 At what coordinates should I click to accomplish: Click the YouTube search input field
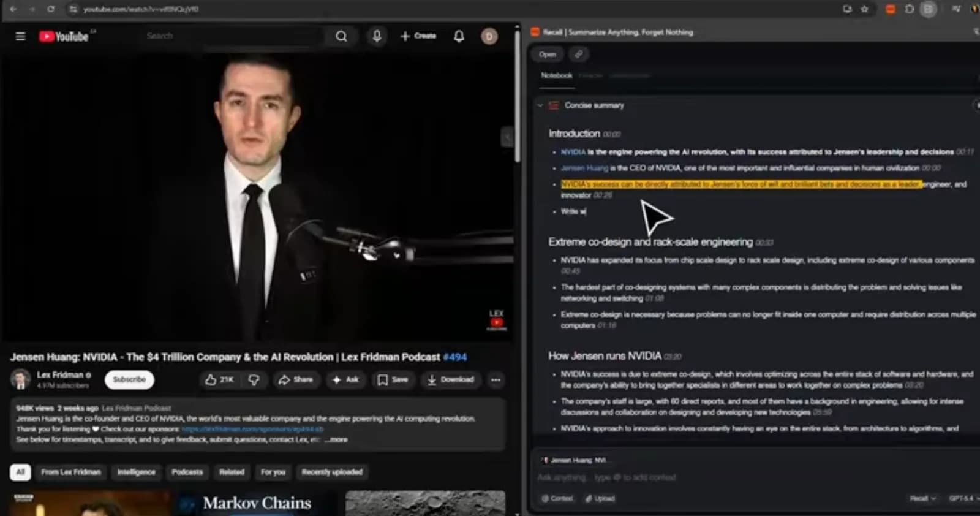[233, 36]
